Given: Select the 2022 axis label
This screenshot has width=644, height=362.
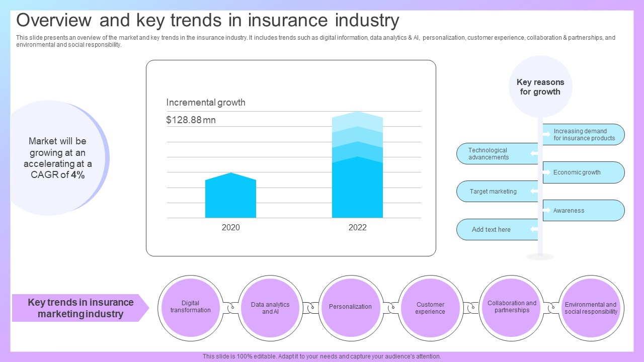Looking at the screenshot, I should tap(358, 228).
